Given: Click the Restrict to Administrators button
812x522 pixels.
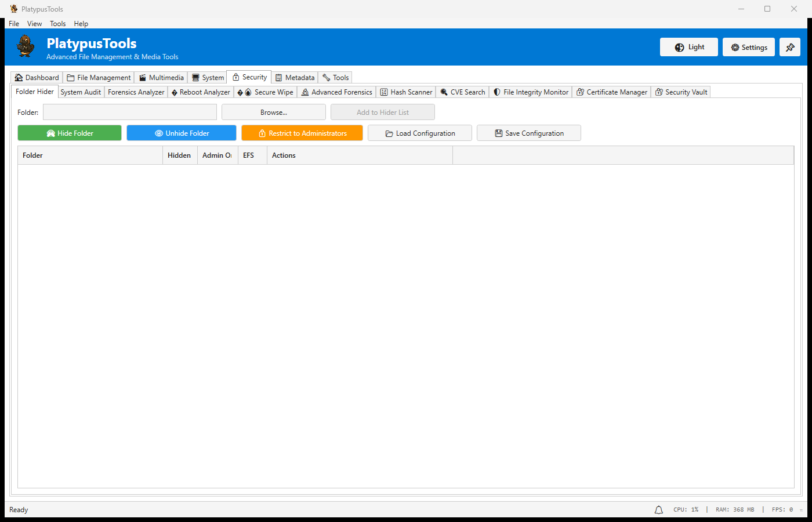Looking at the screenshot, I should click(x=302, y=133).
